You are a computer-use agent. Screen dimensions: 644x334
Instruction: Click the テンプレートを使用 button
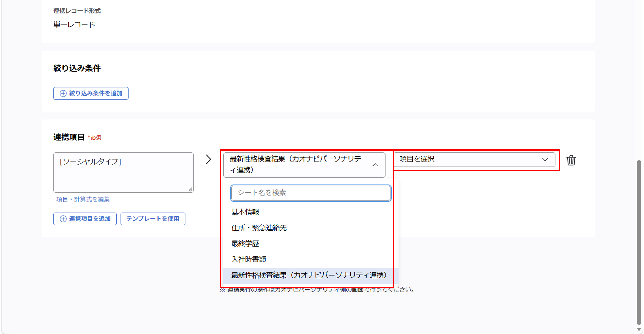[153, 219]
